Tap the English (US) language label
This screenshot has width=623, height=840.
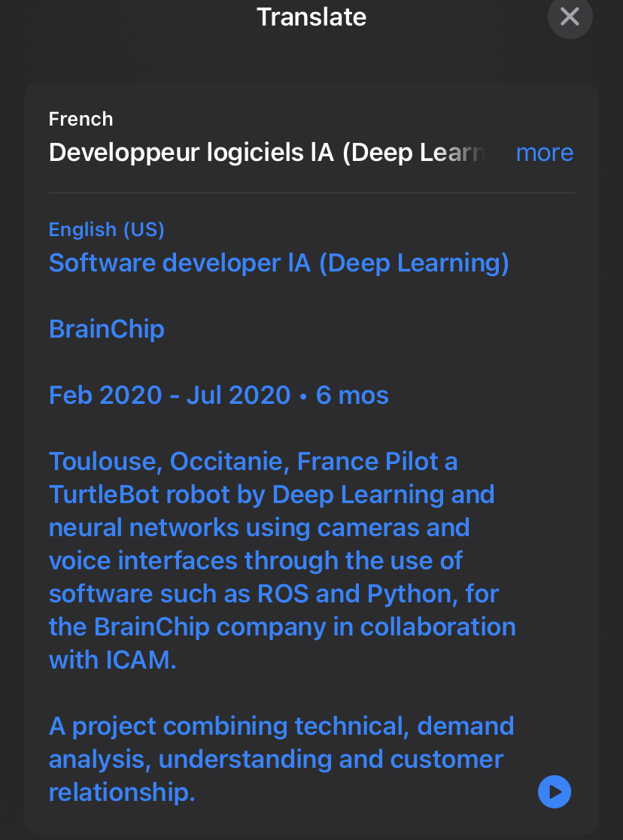pos(106,229)
